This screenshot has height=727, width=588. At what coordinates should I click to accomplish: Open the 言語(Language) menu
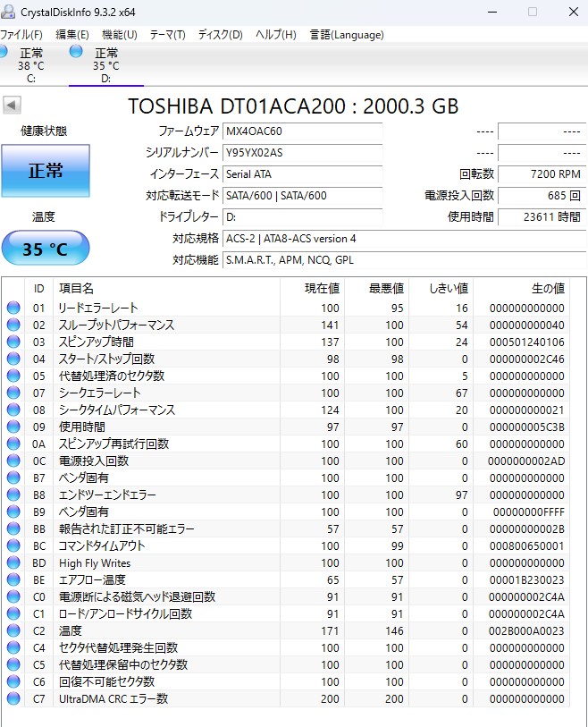click(347, 35)
